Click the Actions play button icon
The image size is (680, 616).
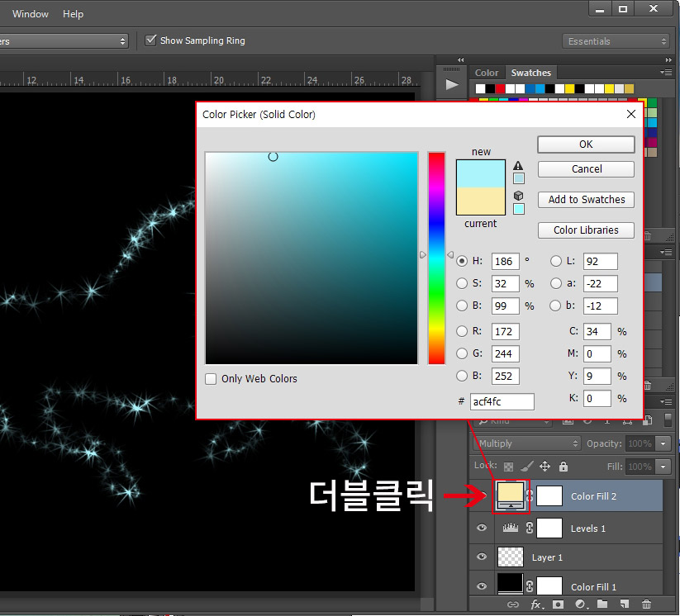(x=452, y=84)
